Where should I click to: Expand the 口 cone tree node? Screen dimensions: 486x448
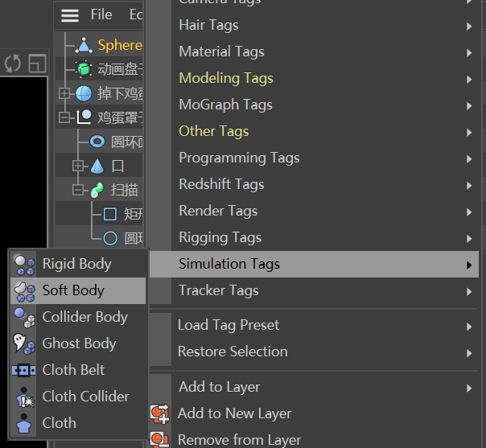[78, 166]
